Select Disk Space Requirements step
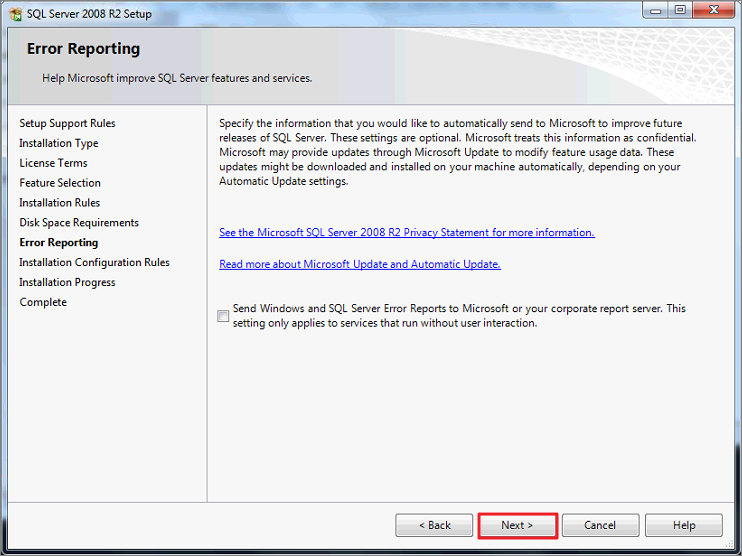742x556 pixels. [x=79, y=222]
